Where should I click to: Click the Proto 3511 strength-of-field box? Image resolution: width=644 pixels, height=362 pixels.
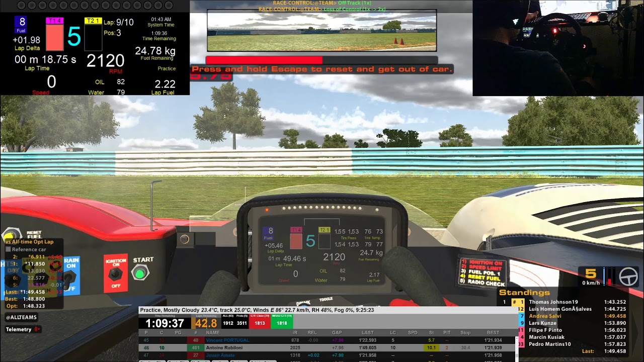tap(242, 321)
